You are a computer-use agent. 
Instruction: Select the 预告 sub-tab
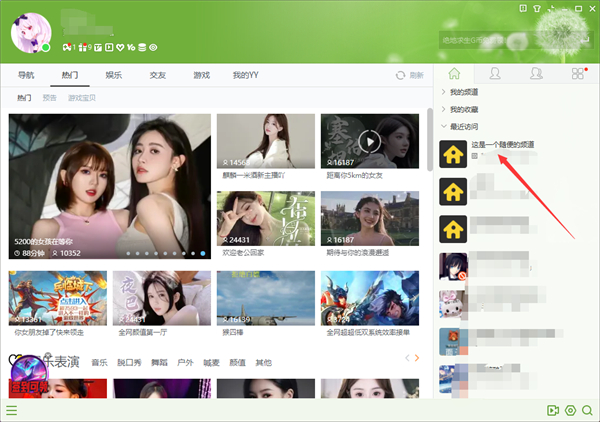click(49, 98)
